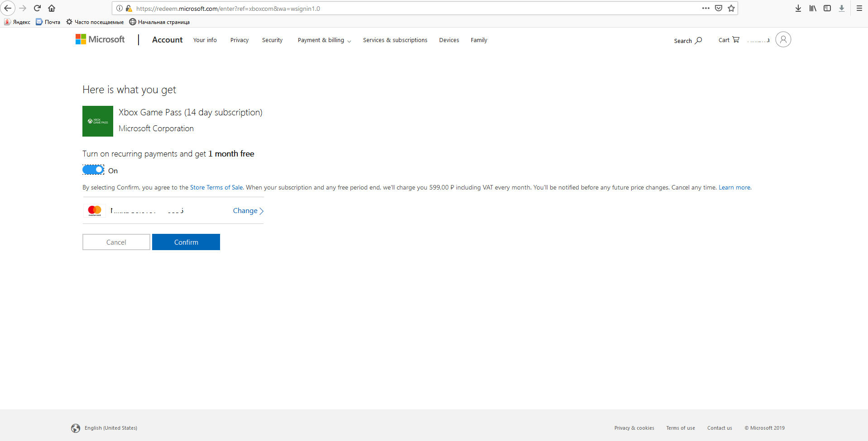Open the Devices tab

[x=449, y=40]
